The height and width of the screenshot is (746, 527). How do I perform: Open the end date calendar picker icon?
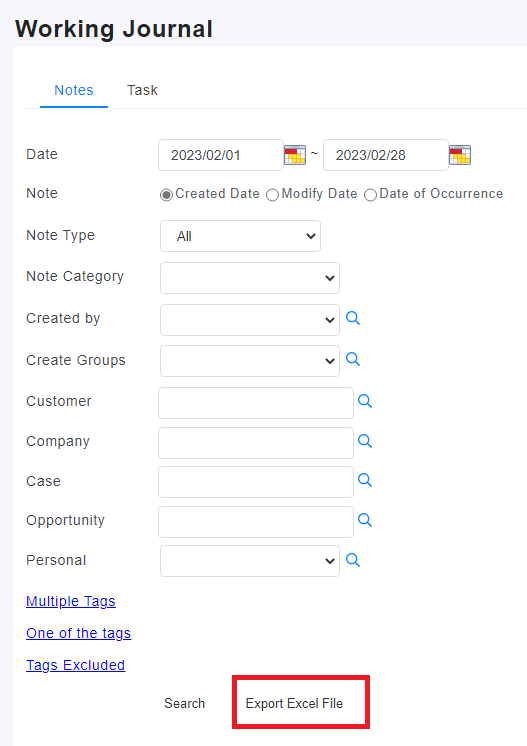click(x=460, y=155)
